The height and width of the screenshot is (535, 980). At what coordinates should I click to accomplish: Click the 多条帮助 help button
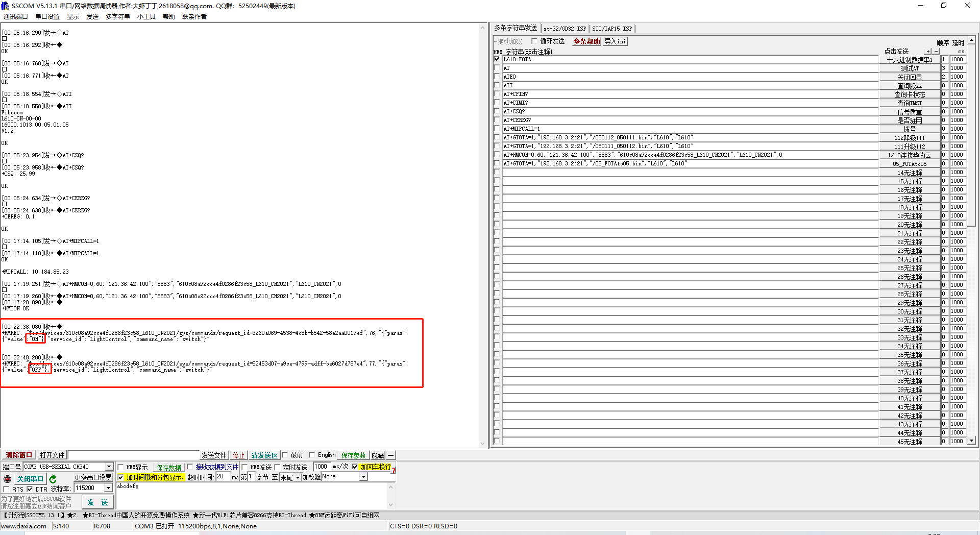(586, 41)
